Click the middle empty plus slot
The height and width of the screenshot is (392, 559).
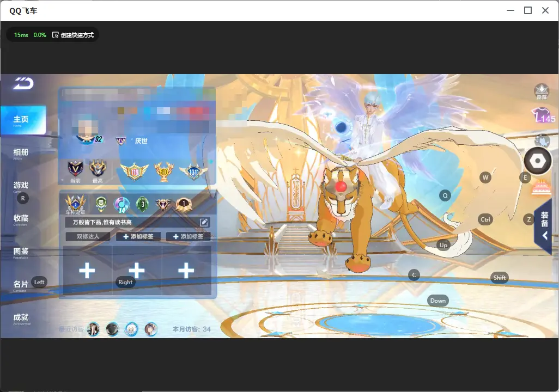click(x=137, y=271)
